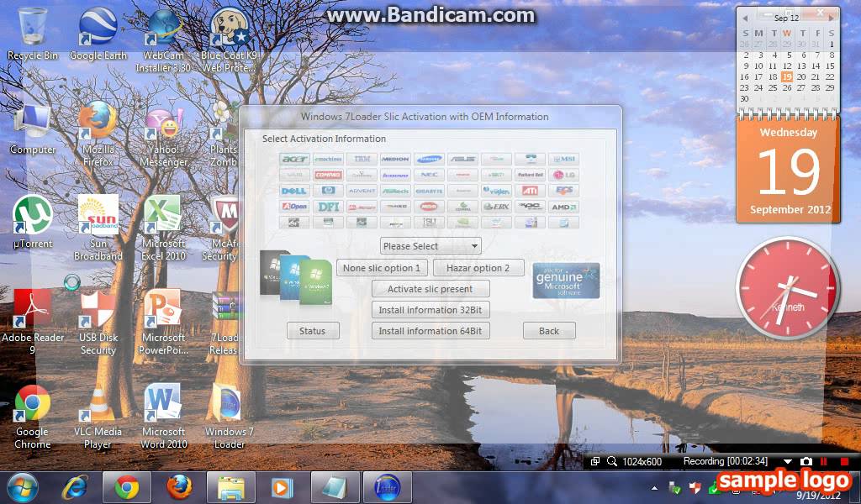The image size is (861, 504).
Task: Choose the ERX OEM logo
Action: click(x=496, y=207)
